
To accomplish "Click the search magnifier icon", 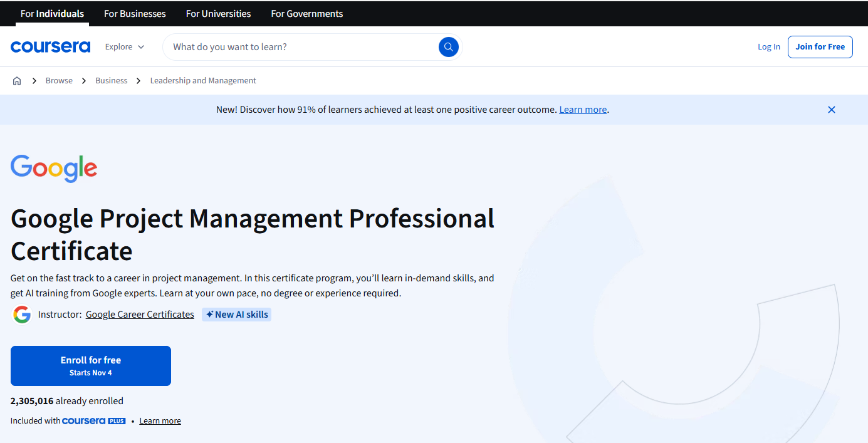I will pos(448,46).
